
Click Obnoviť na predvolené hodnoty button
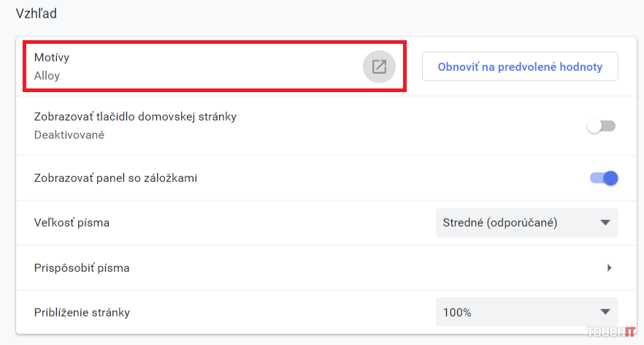point(520,67)
